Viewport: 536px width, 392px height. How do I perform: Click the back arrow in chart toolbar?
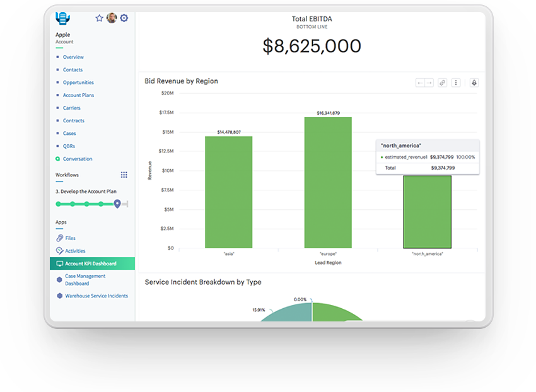click(x=420, y=83)
